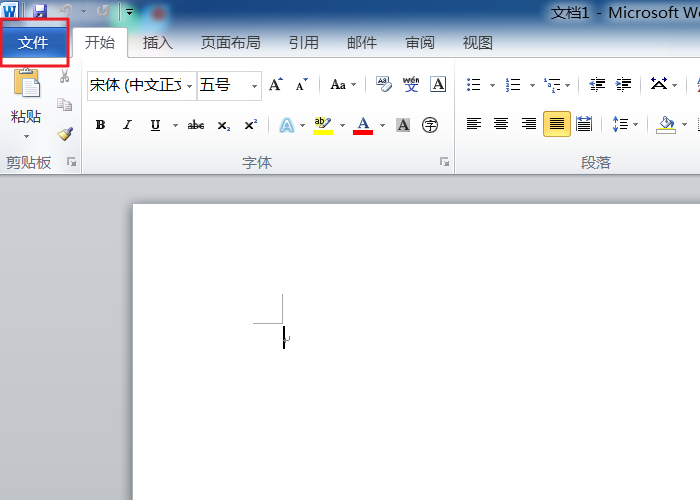Toggle the highlighted Justify alignment button
This screenshot has height=500, width=700.
(x=557, y=124)
